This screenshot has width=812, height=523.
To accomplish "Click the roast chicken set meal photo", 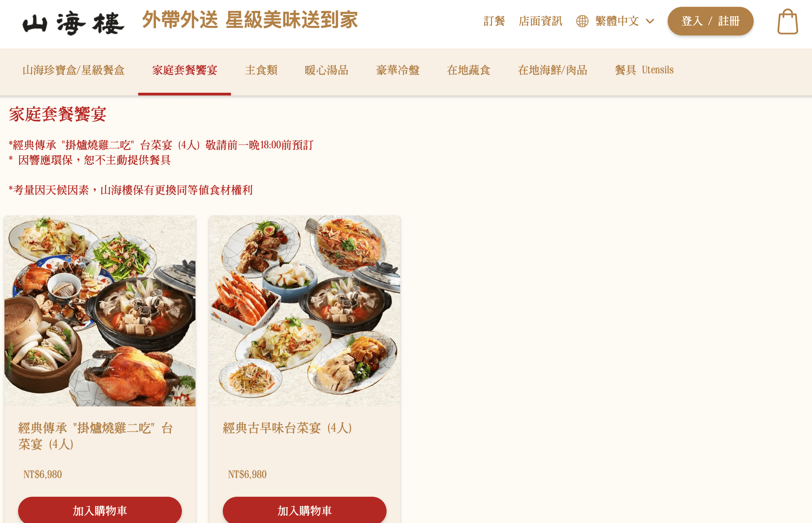I will point(100,311).
